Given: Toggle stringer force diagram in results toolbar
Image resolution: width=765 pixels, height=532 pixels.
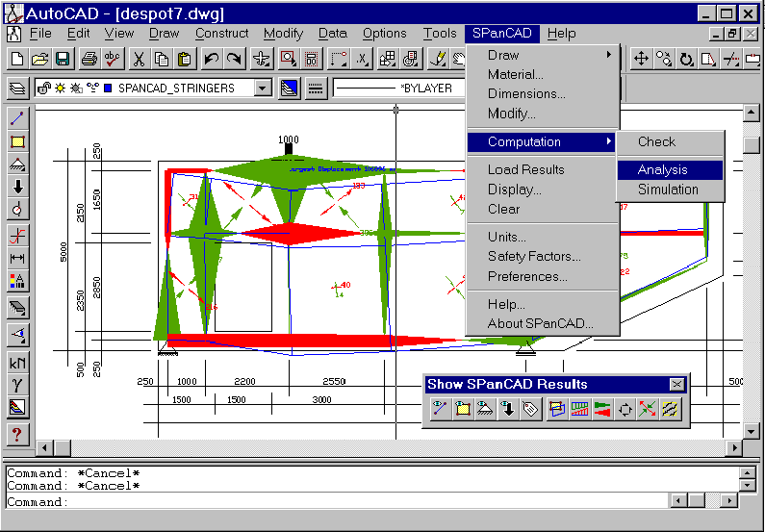Looking at the screenshot, I should (579, 409).
